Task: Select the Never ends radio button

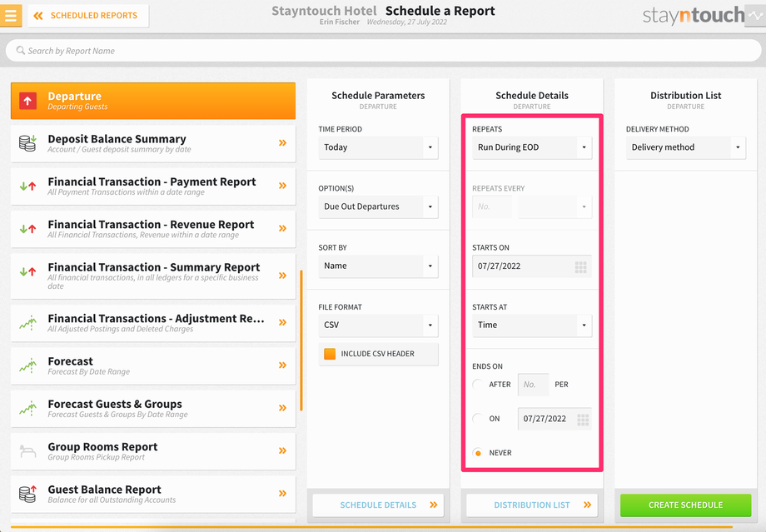Action: click(x=478, y=453)
